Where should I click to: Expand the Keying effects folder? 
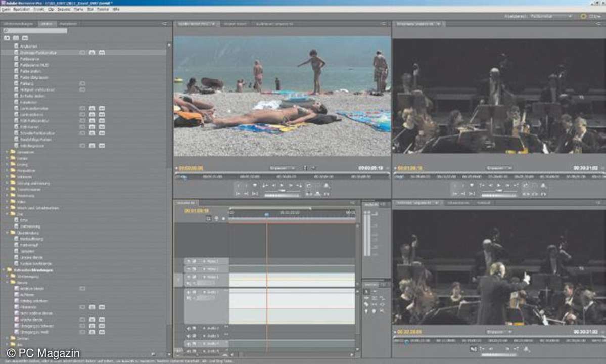tap(8, 164)
